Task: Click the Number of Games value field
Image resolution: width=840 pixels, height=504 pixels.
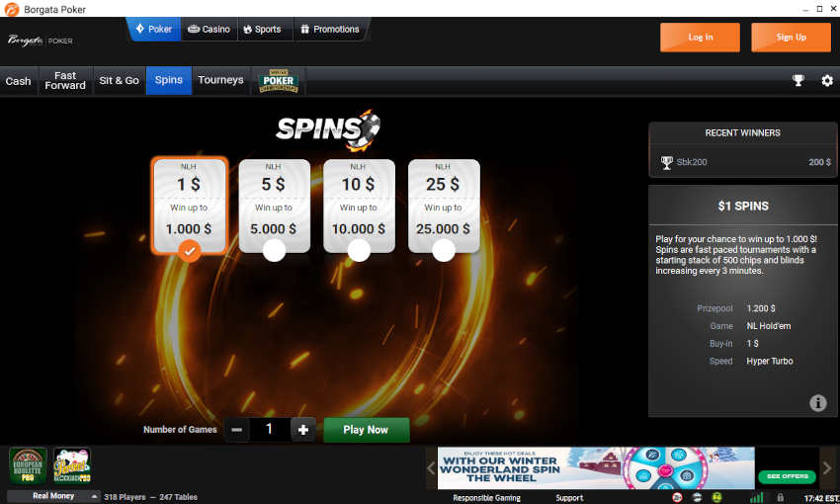Action: pos(270,429)
